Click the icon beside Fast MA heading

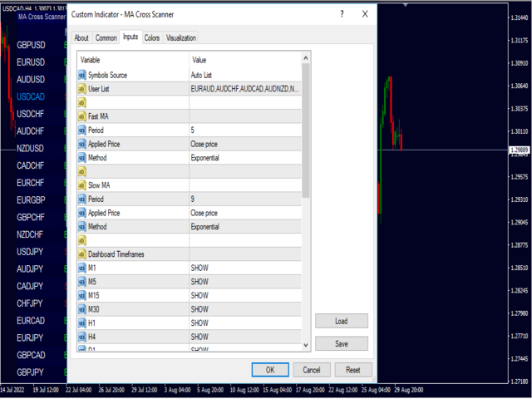click(82, 116)
